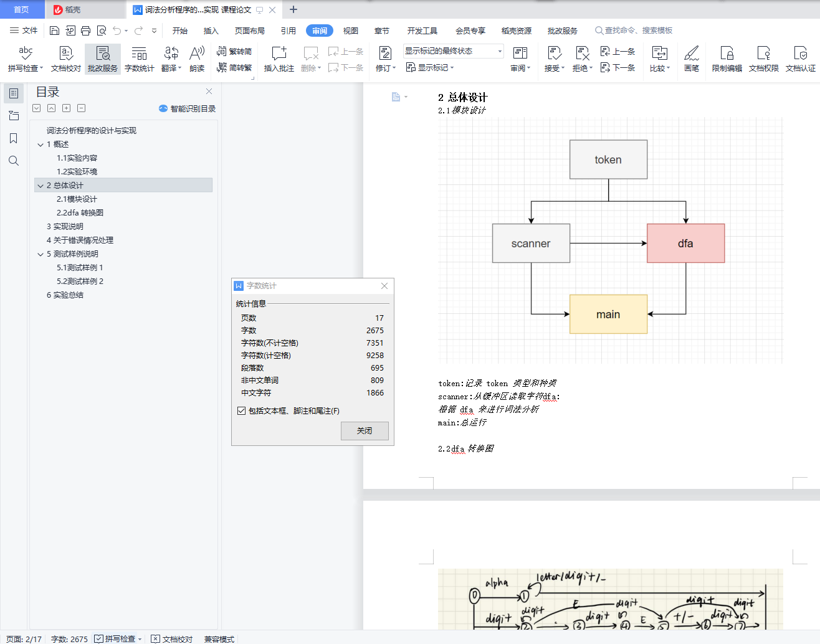Switch to the 开始 ribbon tab
820x644 pixels.
click(180, 31)
